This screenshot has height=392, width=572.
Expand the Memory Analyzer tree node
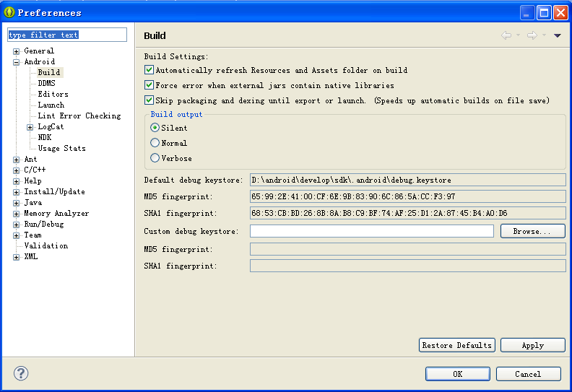click(x=16, y=214)
